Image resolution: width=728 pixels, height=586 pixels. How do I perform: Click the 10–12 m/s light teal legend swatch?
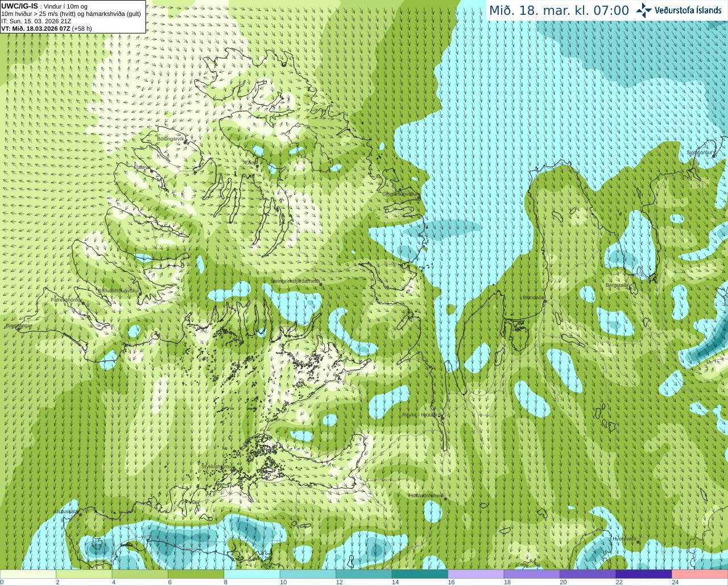click(308, 574)
